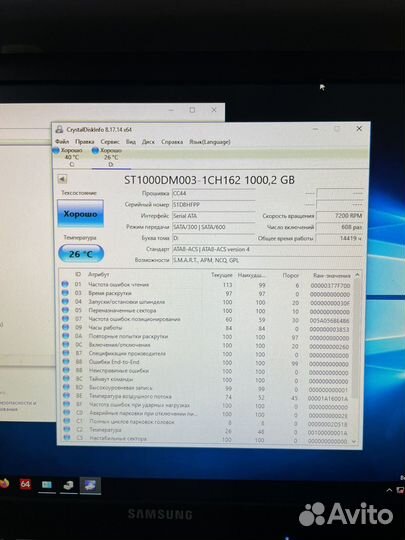Open the Вид menu
405x540 pixels.
click(131, 142)
